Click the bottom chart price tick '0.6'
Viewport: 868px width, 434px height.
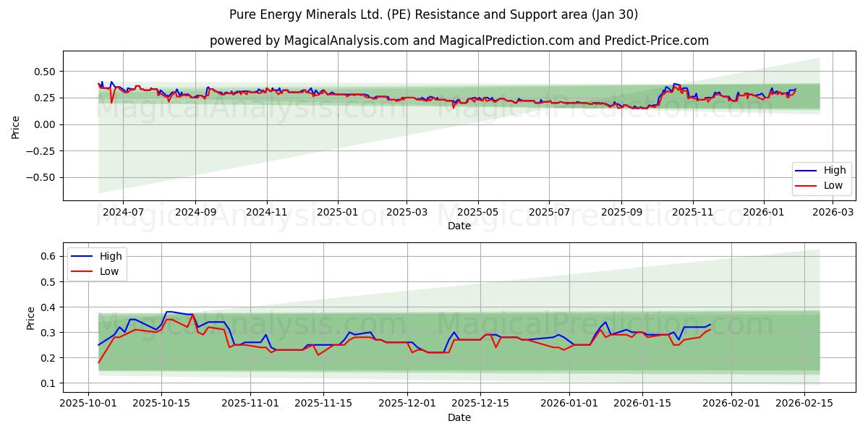50,256
